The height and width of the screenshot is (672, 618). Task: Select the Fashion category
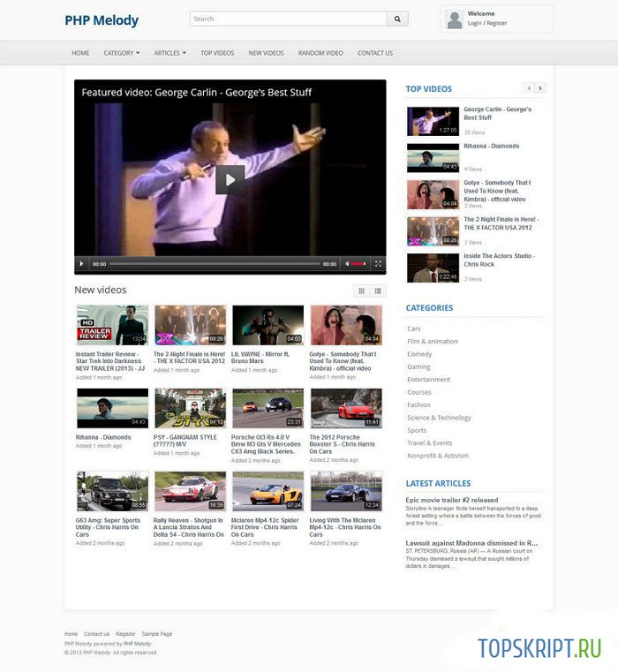point(418,404)
